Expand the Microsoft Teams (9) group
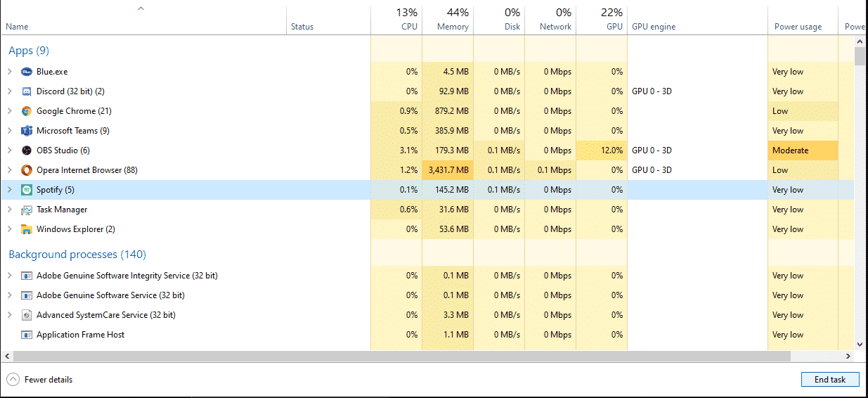 coord(10,131)
